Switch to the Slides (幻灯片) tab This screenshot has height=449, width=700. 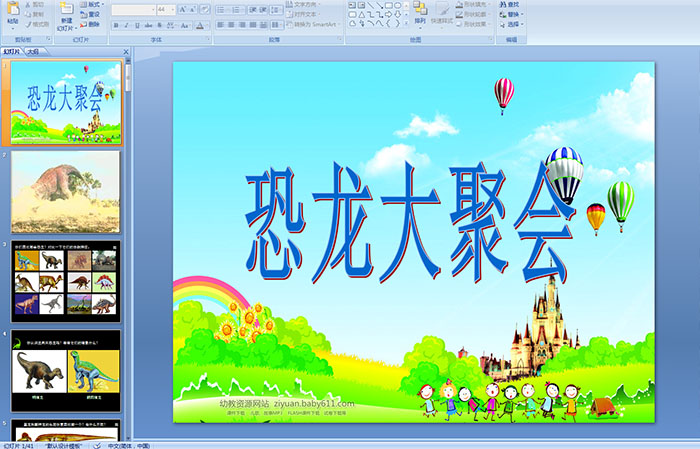point(12,50)
